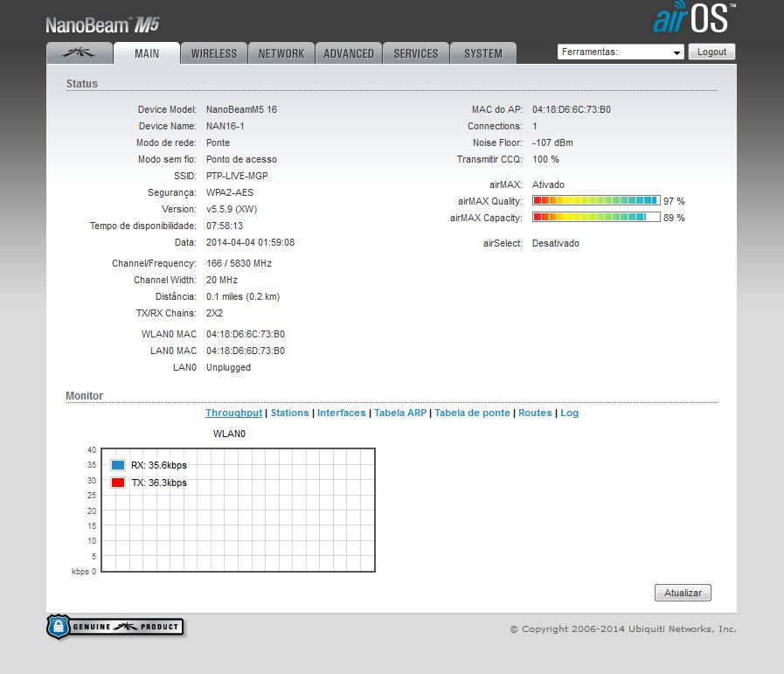Open the Log monitor link

pyautogui.click(x=570, y=413)
